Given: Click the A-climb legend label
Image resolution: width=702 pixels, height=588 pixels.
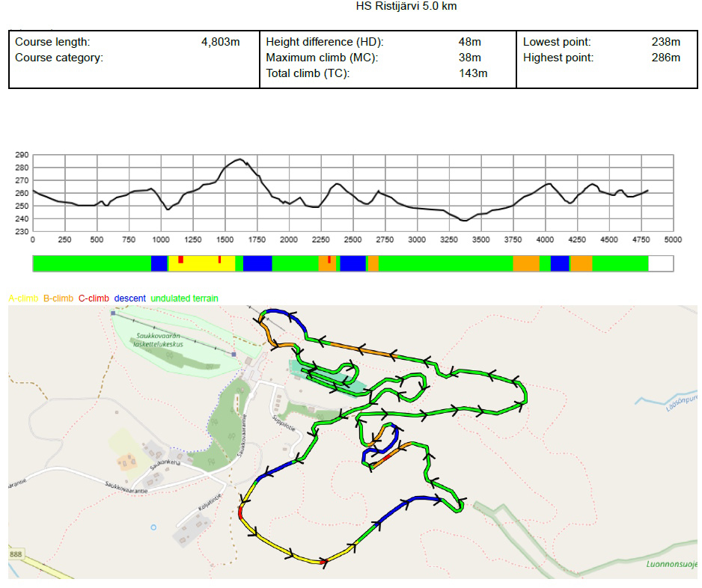Looking at the screenshot, I should point(22,298).
